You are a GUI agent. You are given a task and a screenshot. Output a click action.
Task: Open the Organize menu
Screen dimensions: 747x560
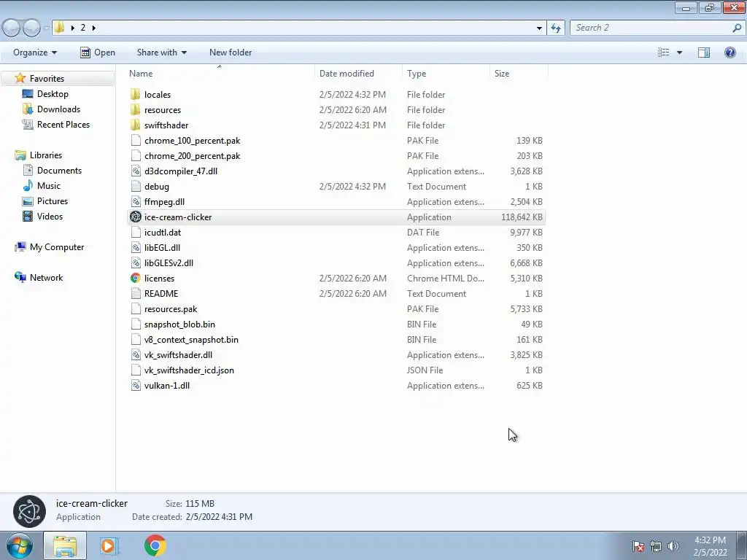pyautogui.click(x=35, y=52)
